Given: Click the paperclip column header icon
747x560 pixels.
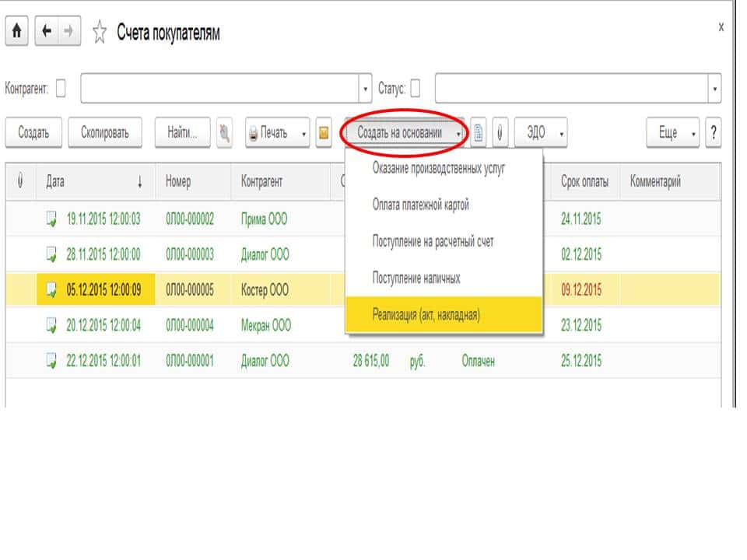Looking at the screenshot, I should coord(20,181).
